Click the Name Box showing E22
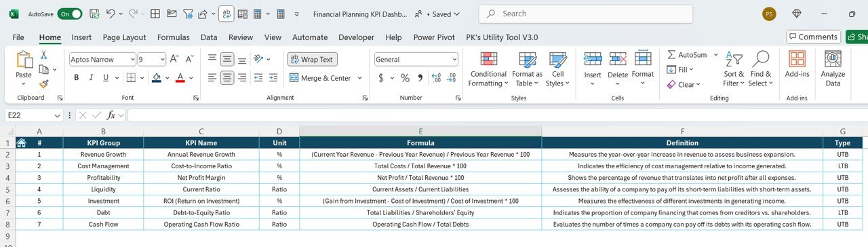The width and height of the screenshot is (868, 247). [34, 115]
